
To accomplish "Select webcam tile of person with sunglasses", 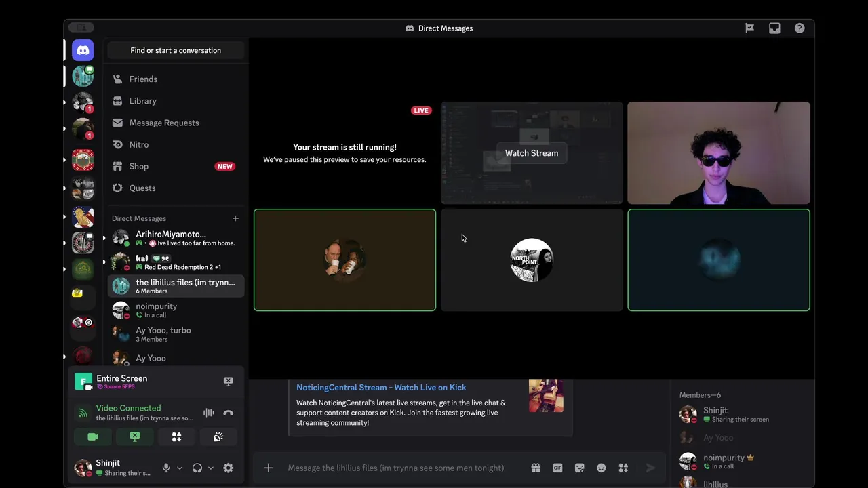I will pyautogui.click(x=719, y=153).
